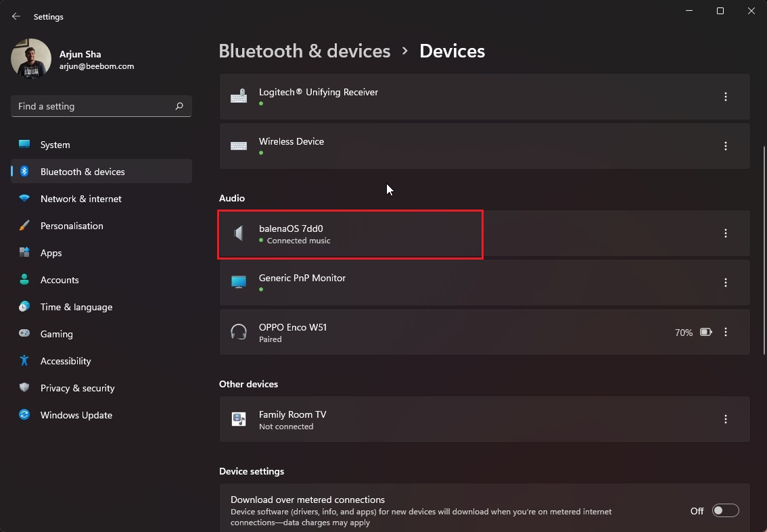The image size is (767, 532).
Task: Go to Network & internet settings
Action: pyautogui.click(x=80, y=199)
